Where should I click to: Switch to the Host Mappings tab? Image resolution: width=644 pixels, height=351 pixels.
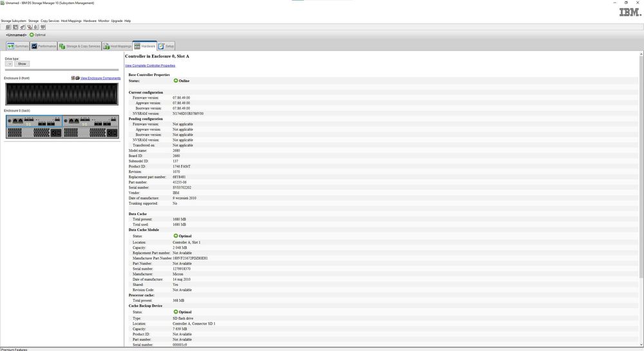(x=117, y=46)
